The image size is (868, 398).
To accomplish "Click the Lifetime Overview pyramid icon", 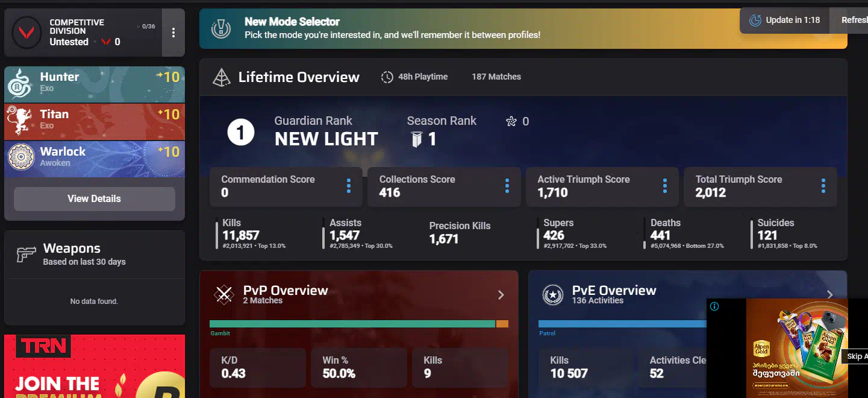I will (222, 77).
